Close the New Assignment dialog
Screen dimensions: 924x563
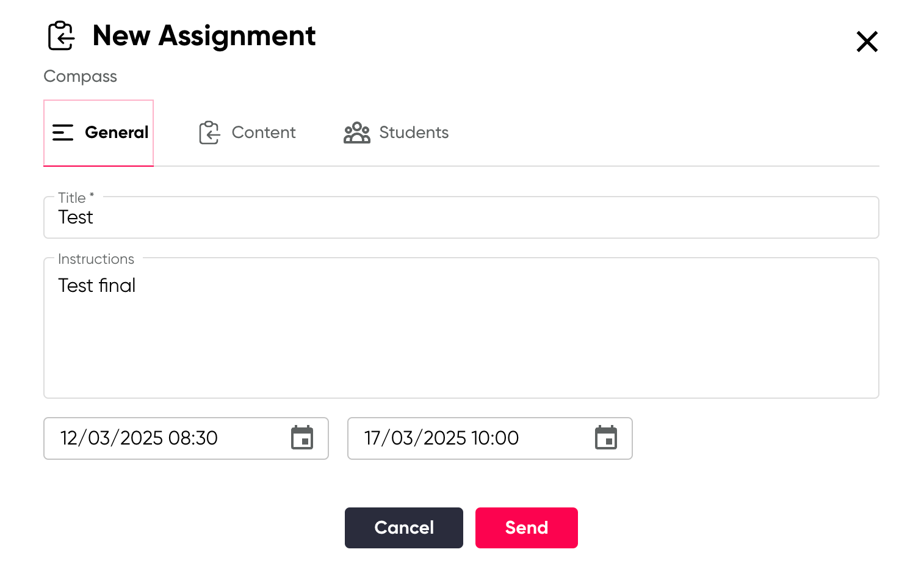click(x=867, y=42)
